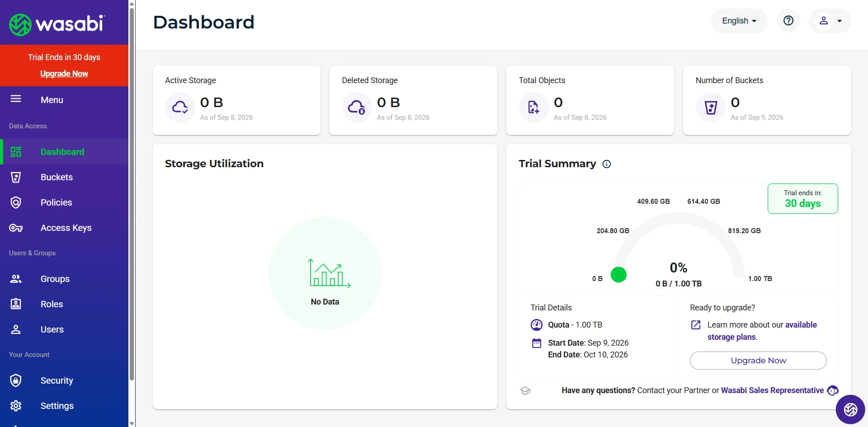Click the Upgrade Now link in trial banner
868x427 pixels.
tap(64, 74)
